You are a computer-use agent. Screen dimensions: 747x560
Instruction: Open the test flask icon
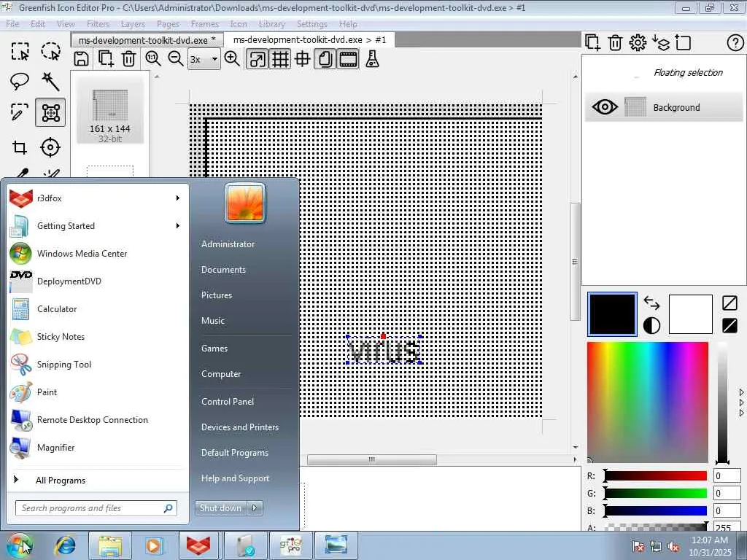(x=372, y=59)
